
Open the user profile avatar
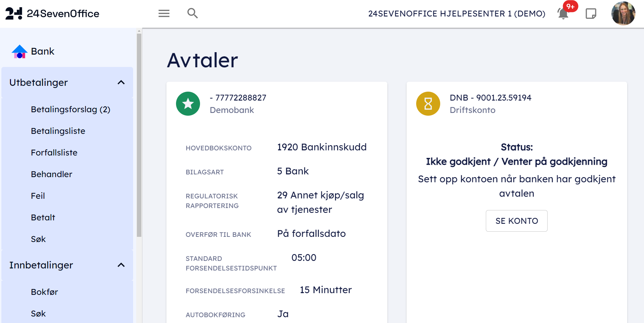(623, 14)
